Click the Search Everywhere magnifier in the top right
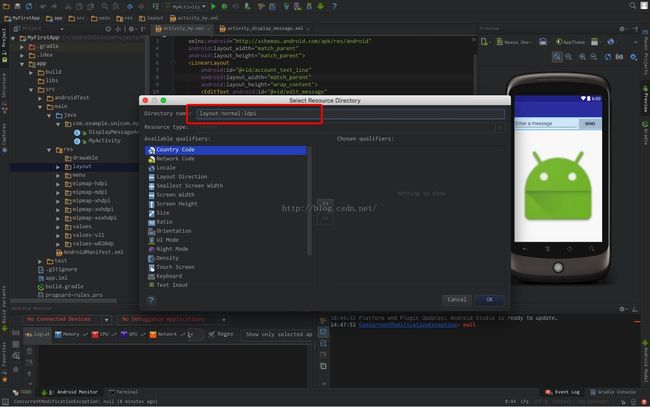 click(x=633, y=5)
